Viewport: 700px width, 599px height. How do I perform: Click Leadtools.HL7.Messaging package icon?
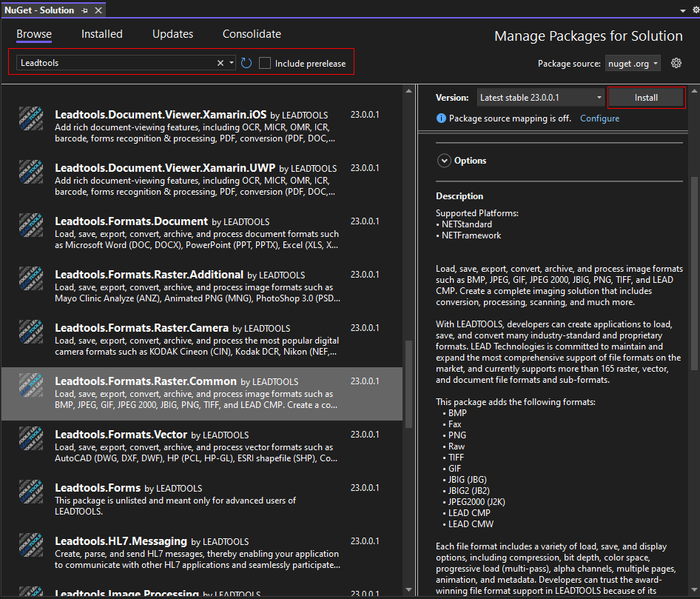pyautogui.click(x=31, y=544)
